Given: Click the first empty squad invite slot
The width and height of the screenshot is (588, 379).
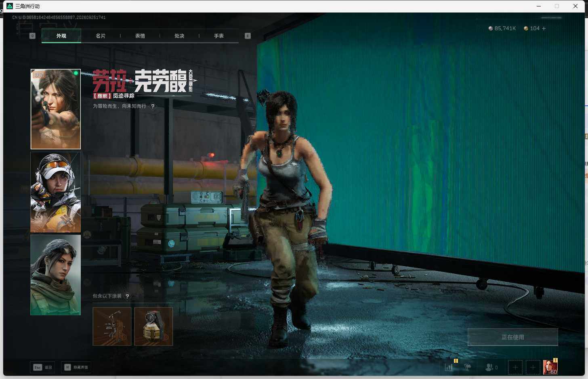Looking at the screenshot, I should point(515,367).
